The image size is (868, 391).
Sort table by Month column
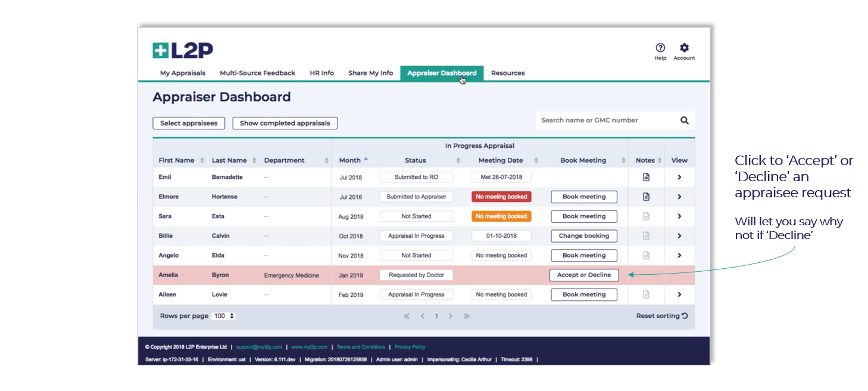[350, 160]
